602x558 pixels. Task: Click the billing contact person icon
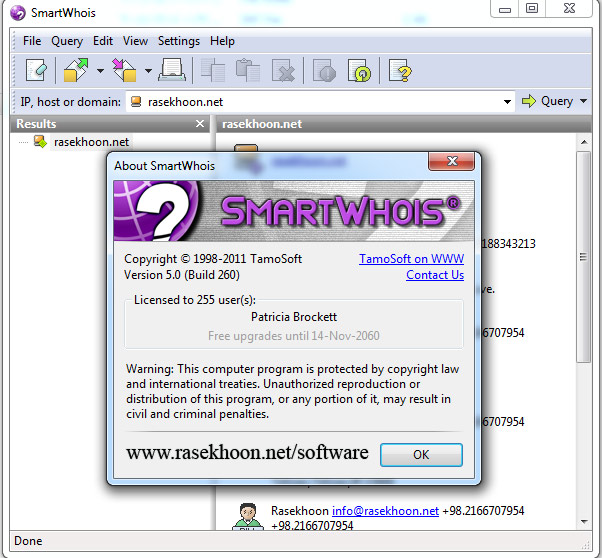pos(248,517)
